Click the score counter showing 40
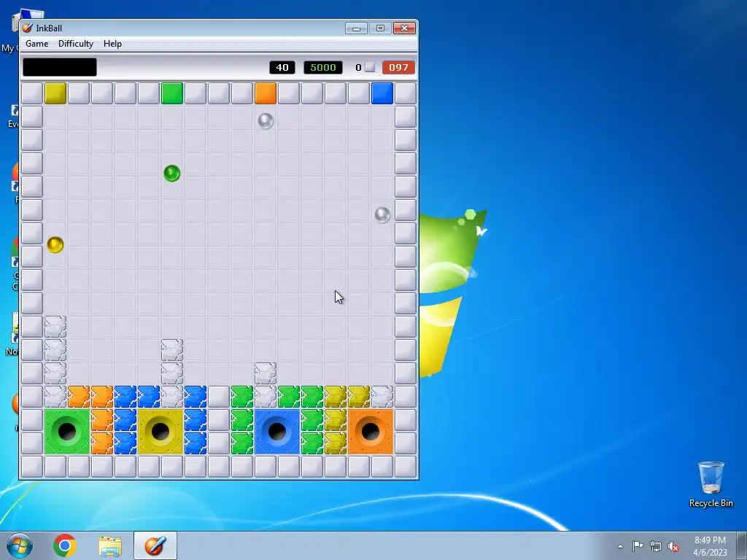The width and height of the screenshot is (747, 560). [282, 67]
